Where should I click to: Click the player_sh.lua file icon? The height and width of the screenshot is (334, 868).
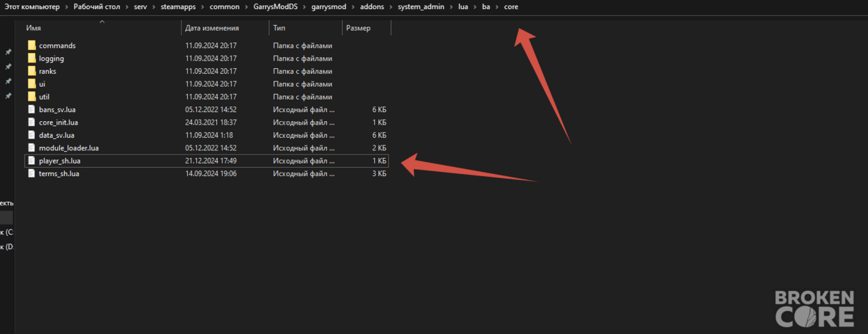[x=31, y=161]
